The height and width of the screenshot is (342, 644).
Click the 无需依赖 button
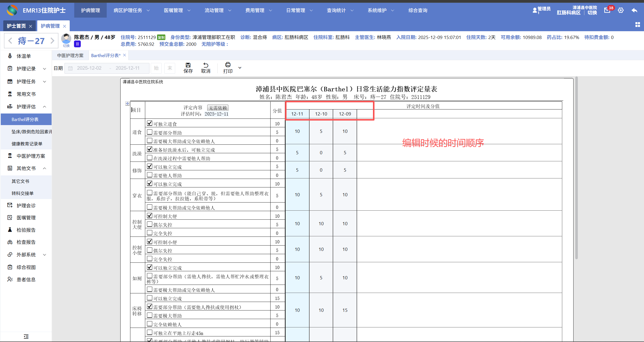tap(218, 108)
